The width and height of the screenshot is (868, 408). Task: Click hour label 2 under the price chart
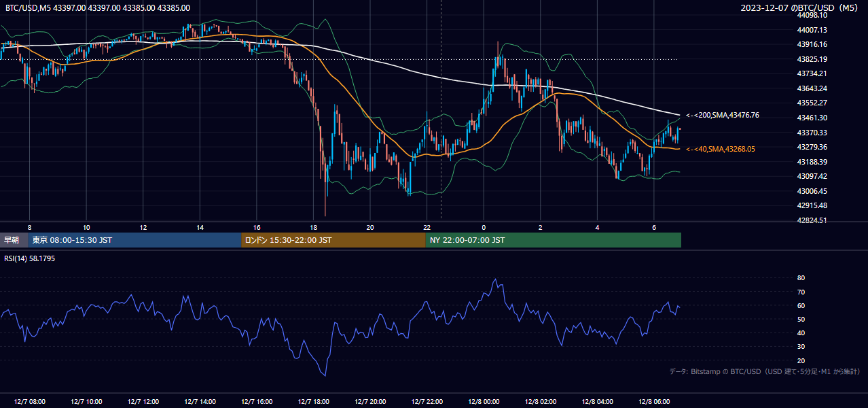[x=540, y=227]
